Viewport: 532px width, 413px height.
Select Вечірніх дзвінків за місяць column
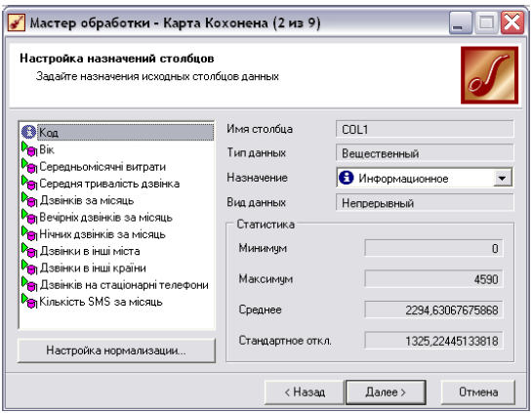(x=105, y=217)
